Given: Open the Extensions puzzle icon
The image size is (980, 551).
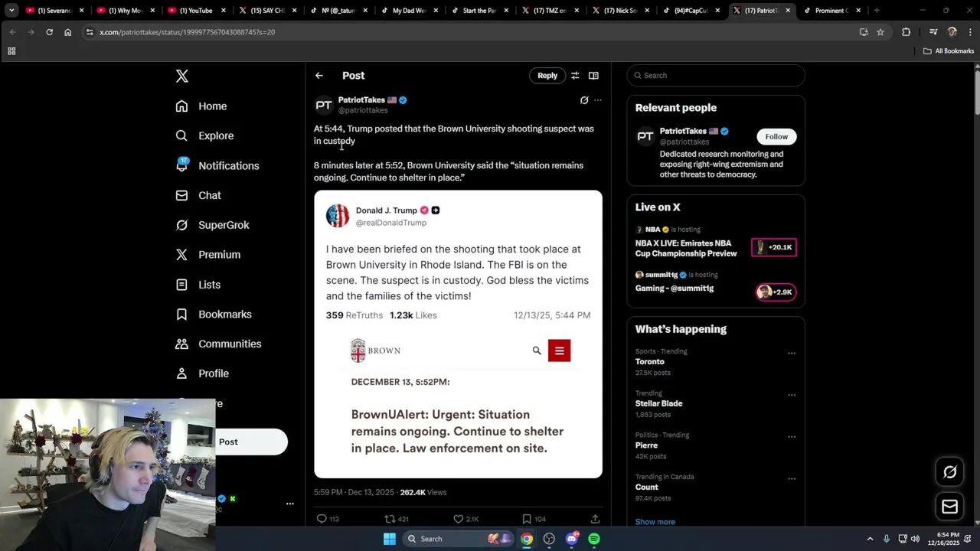Looking at the screenshot, I should pos(906,32).
